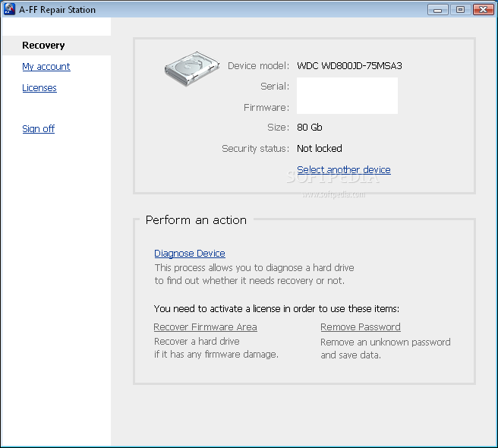The width and height of the screenshot is (498, 448).
Task: Start the Diagnose Device action
Action: click(190, 254)
